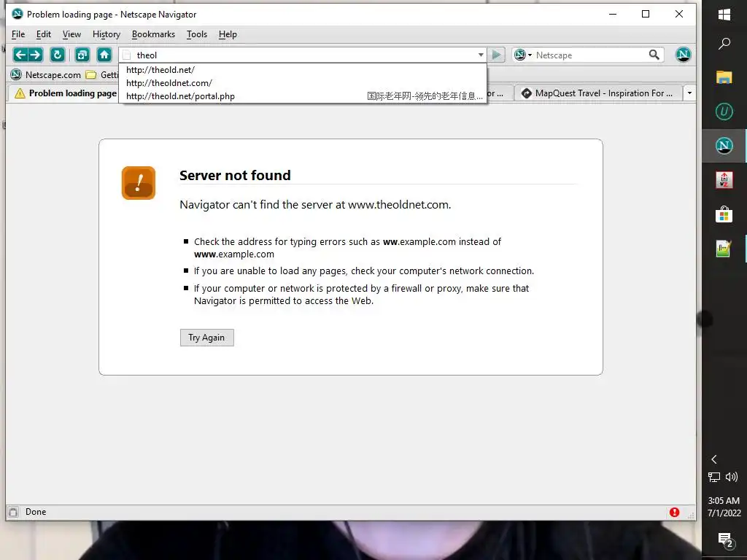Open the red zip archive taskbar icon
The width and height of the screenshot is (747, 560).
pyautogui.click(x=724, y=180)
